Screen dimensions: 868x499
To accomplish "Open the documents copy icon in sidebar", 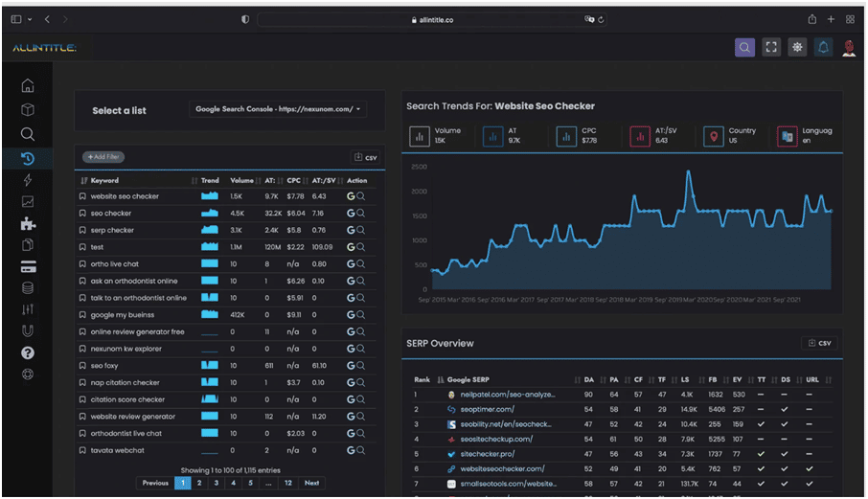I will [28, 245].
